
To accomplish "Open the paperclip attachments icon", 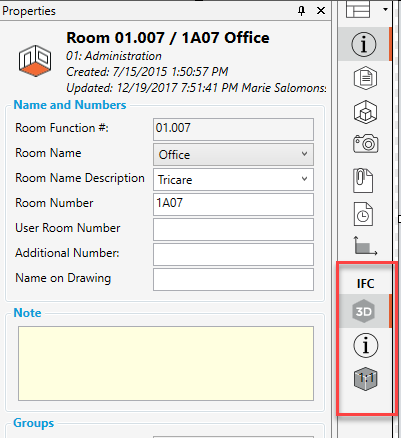I will tap(363, 181).
